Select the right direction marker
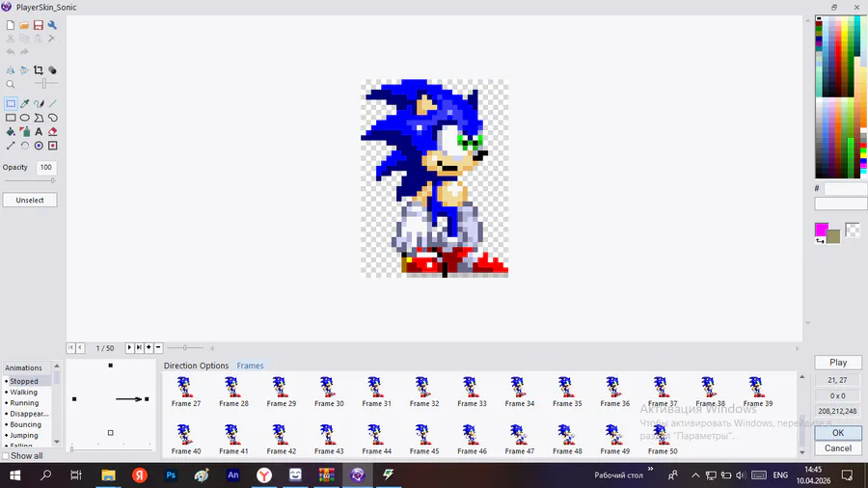The width and height of the screenshot is (868, 488). [x=147, y=399]
